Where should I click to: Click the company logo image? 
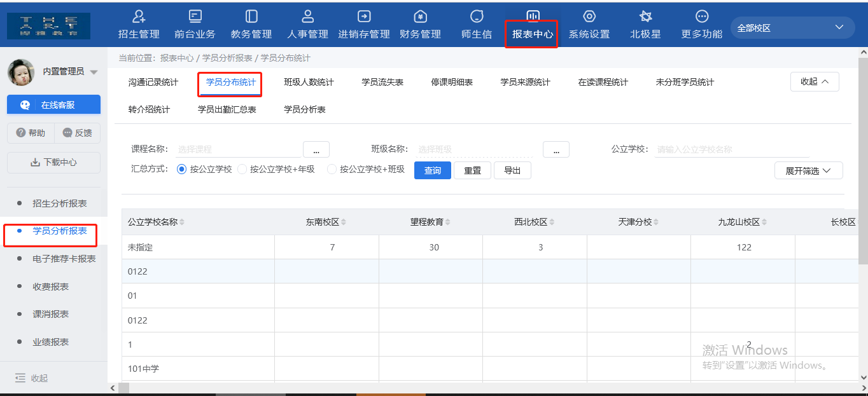pos(49,26)
